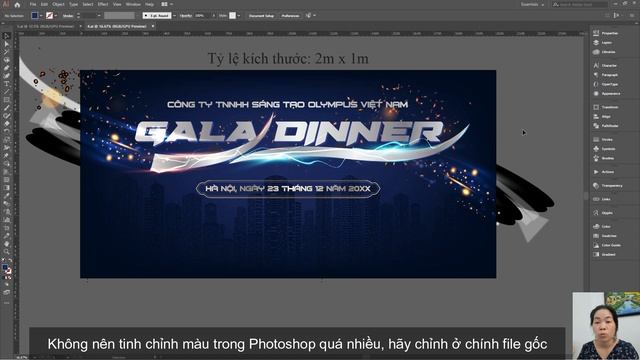The image size is (640, 360).
Task: Open the OpenType panel
Action: tap(606, 84)
